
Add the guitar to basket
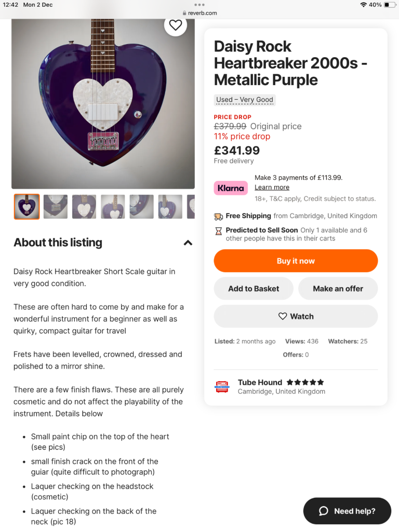point(254,289)
